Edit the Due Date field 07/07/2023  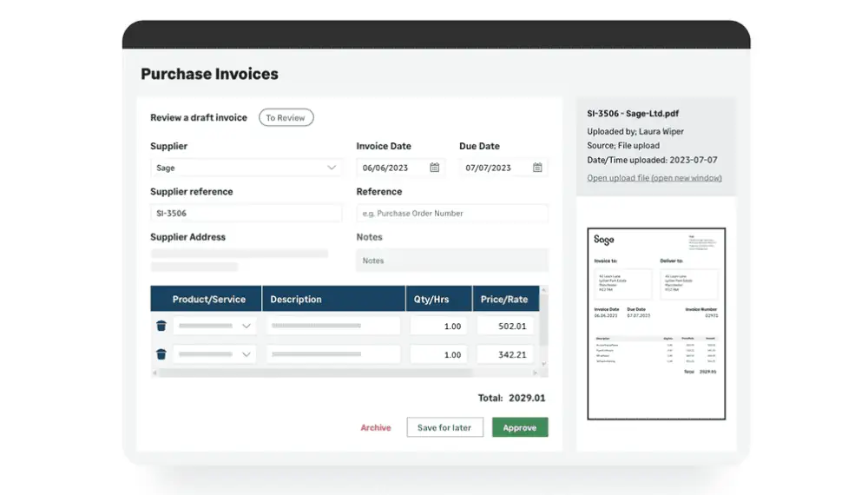pyautogui.click(x=503, y=168)
